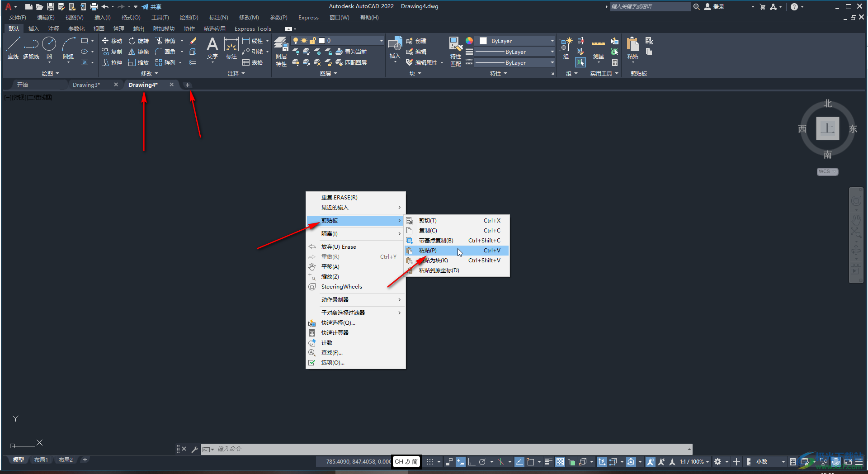The width and height of the screenshot is (868, 474).
Task: Click the Text (文字) tool
Action: 212,48
